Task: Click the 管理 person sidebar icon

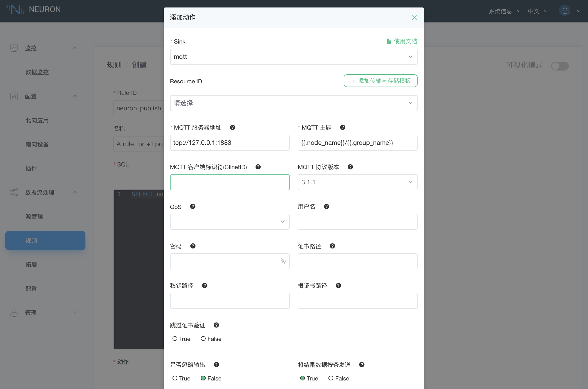Action: [14, 313]
